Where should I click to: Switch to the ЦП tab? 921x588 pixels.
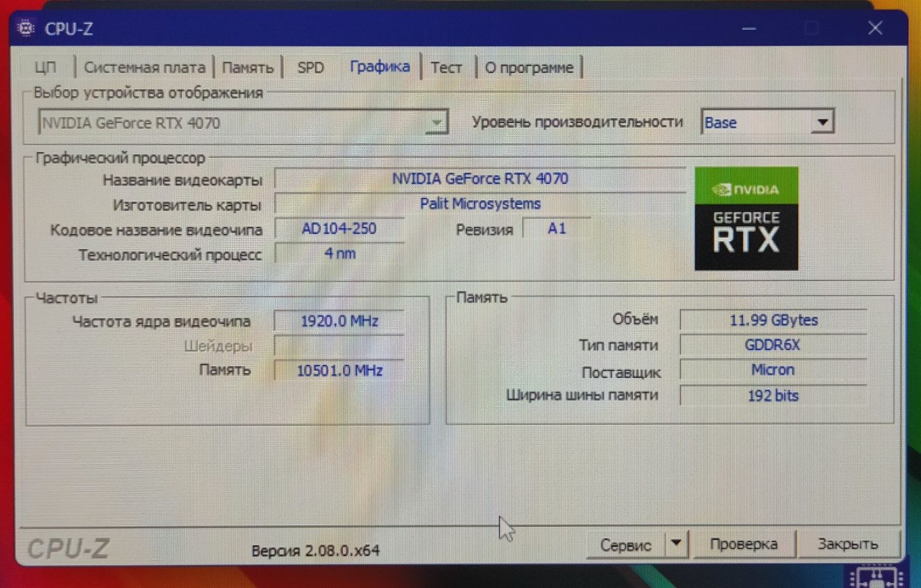point(45,67)
